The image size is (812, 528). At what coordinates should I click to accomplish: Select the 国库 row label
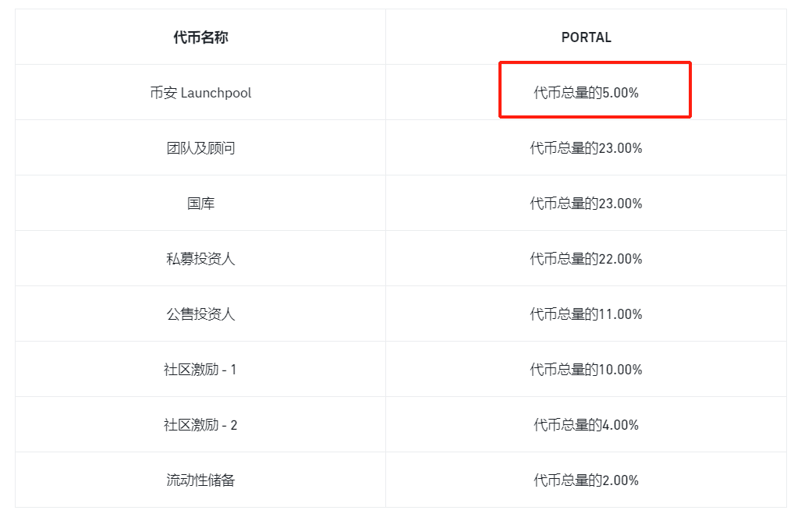(200, 204)
